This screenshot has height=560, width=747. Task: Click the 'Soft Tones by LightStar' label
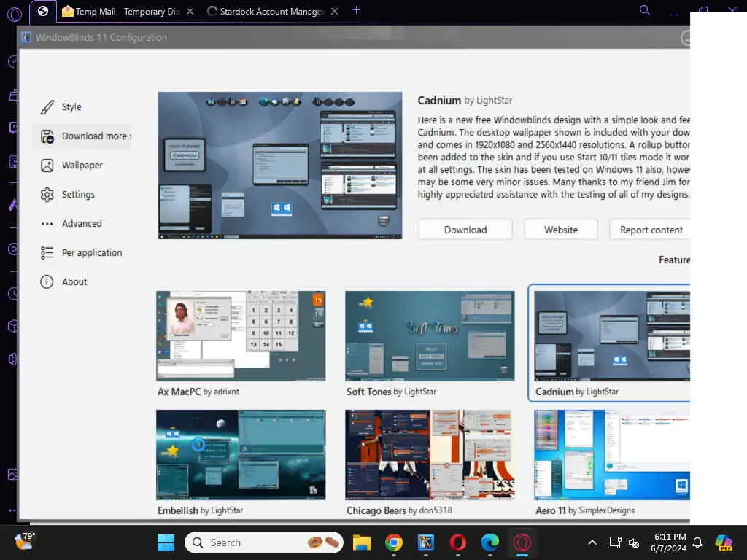click(x=391, y=392)
